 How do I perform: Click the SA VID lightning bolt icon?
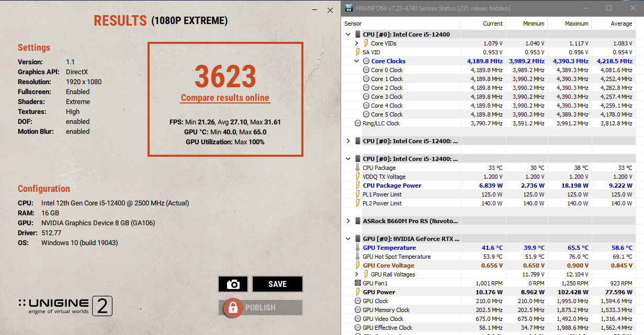pyautogui.click(x=357, y=52)
